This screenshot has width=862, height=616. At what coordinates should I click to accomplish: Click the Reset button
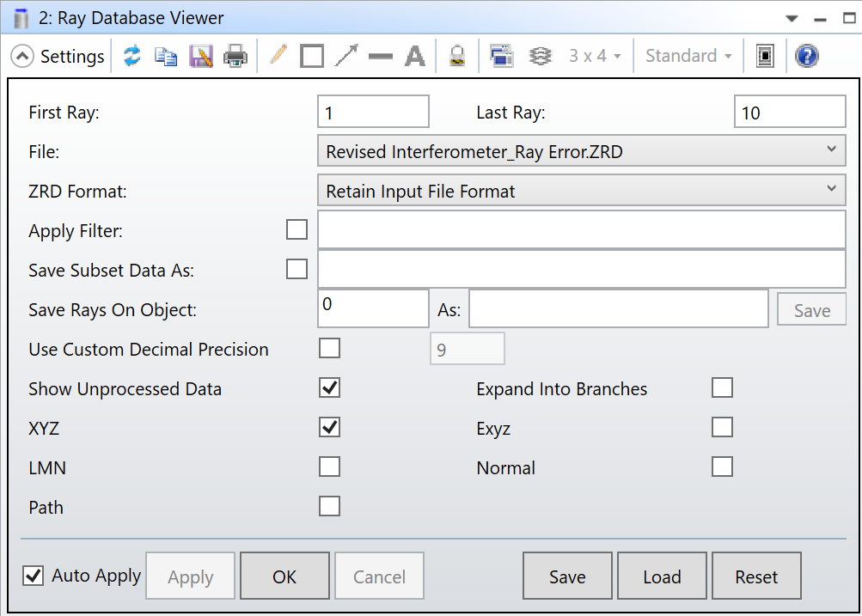(x=756, y=576)
